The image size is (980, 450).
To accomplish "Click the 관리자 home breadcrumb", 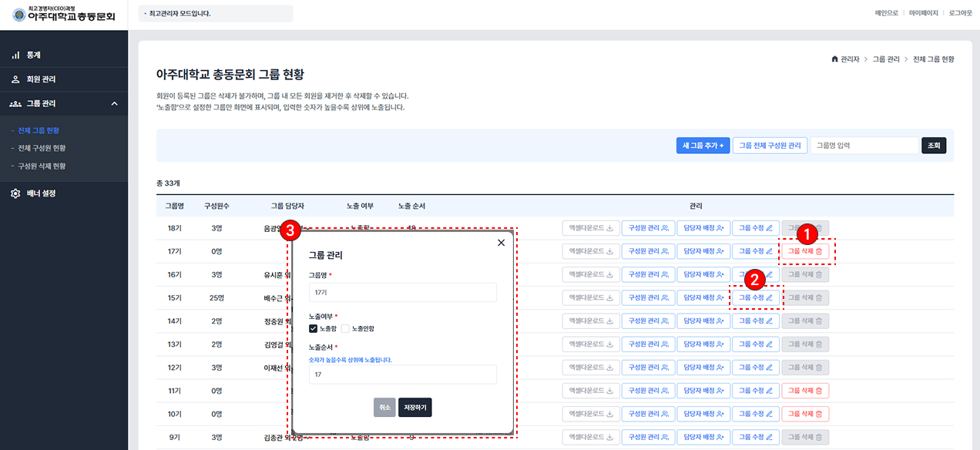I will 845,59.
